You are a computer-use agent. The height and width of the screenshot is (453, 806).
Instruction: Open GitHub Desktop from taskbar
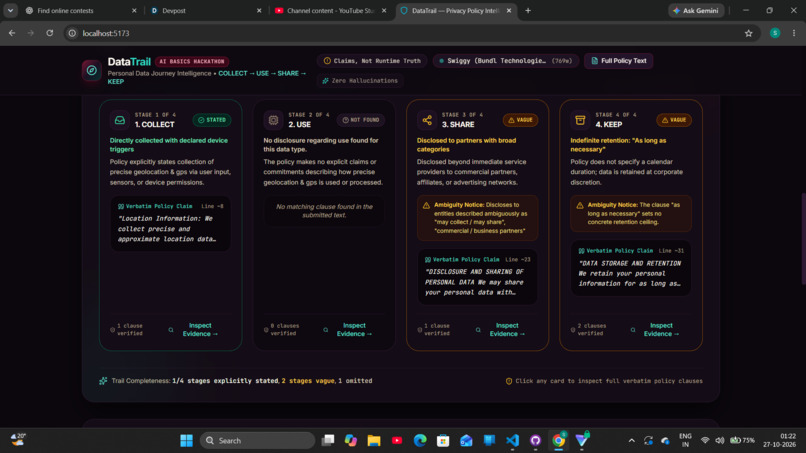pos(535,441)
